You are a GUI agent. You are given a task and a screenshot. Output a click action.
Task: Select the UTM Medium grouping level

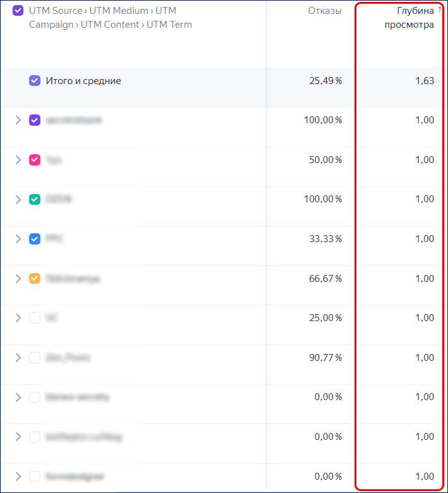tap(118, 11)
